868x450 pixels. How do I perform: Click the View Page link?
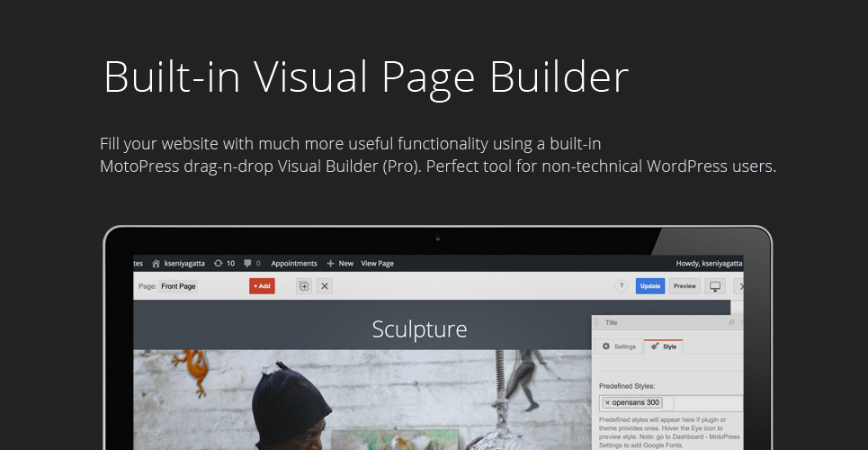pos(377,264)
